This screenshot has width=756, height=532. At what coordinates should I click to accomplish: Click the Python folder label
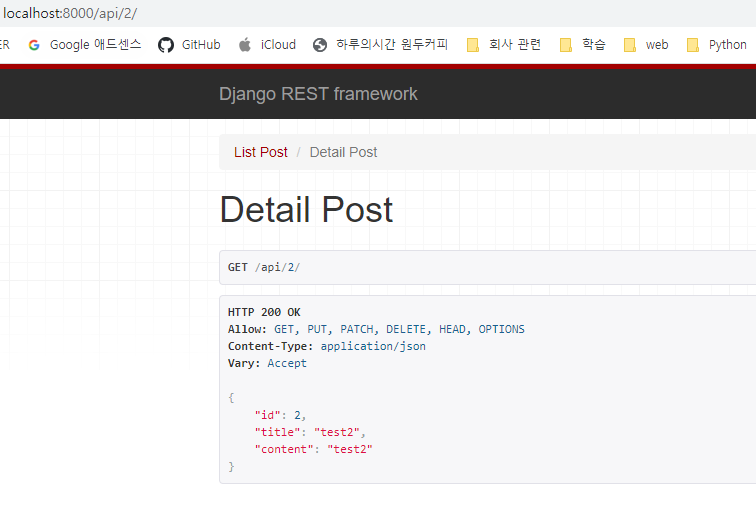coord(728,44)
